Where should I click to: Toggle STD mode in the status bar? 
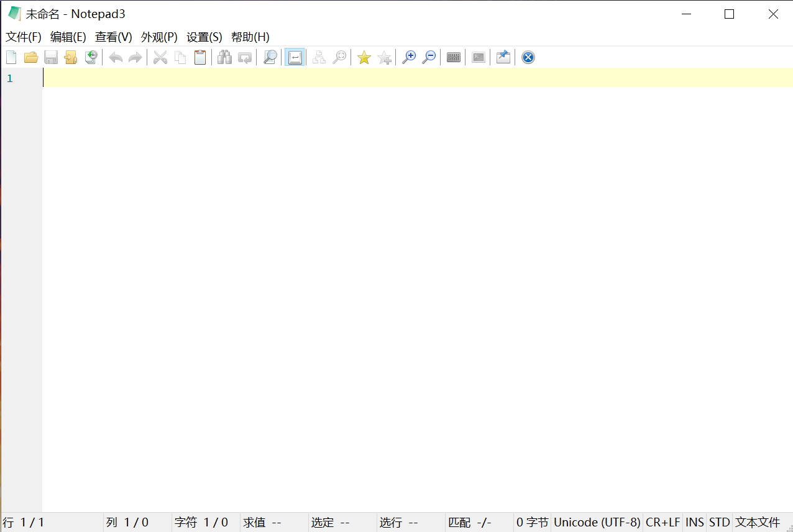pyautogui.click(x=719, y=523)
